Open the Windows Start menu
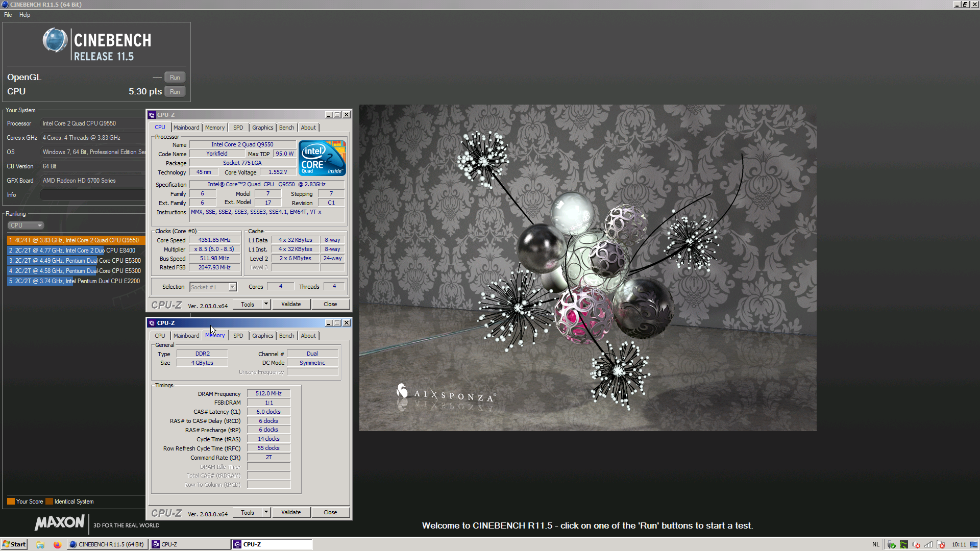 pos(14,544)
